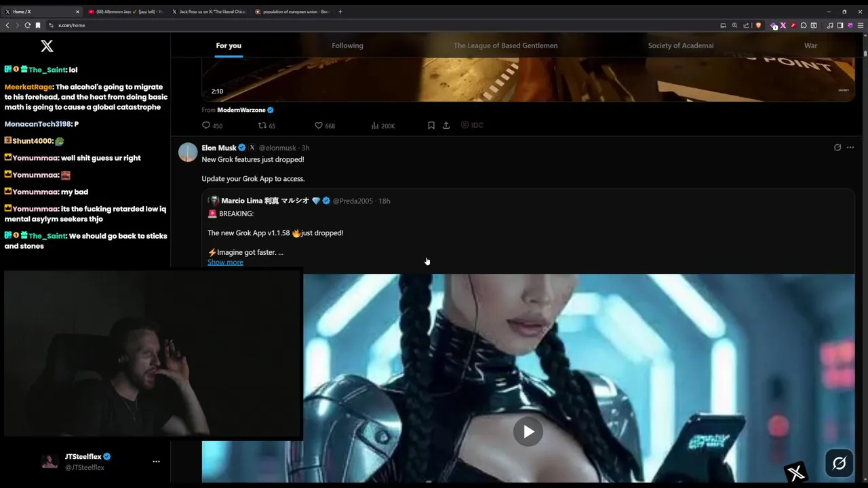The image size is (868, 488).
Task: Click the forward navigation arrow
Action: [x=18, y=25]
